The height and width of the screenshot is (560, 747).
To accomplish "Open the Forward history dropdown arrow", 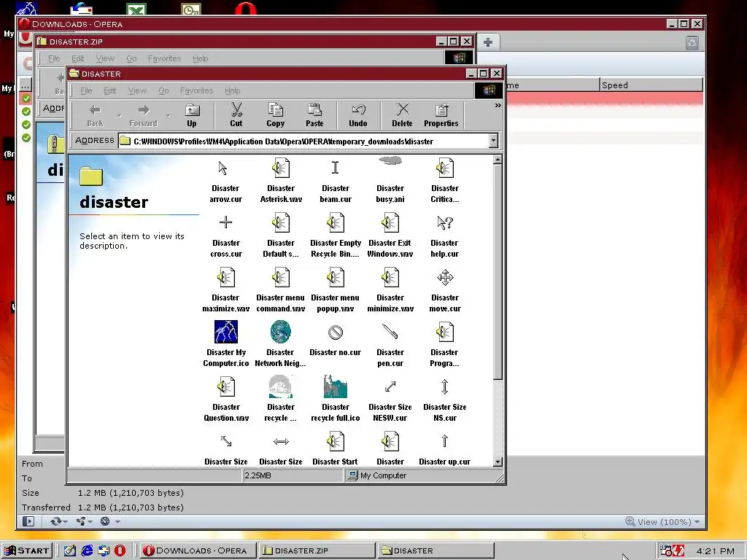I will point(169,116).
